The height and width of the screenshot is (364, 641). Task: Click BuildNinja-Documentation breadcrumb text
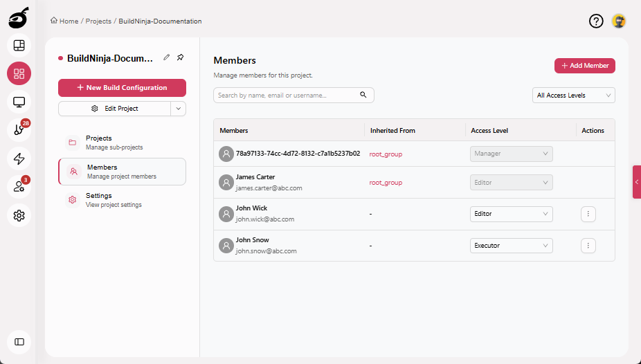click(x=160, y=21)
